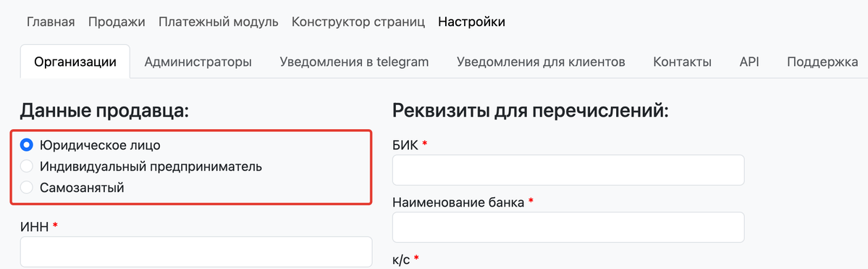Viewport: 868px width, 269px height.
Task: Switch to the Контакты tab
Action: coord(682,62)
